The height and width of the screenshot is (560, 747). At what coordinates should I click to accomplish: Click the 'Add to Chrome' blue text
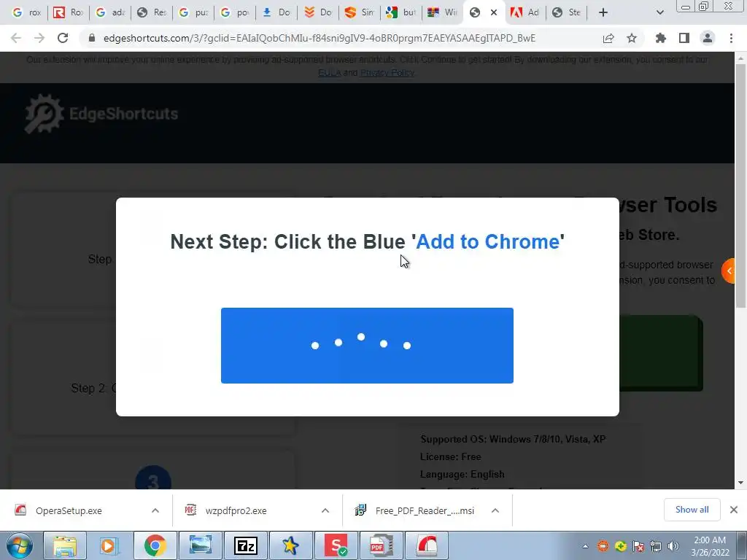click(x=488, y=241)
